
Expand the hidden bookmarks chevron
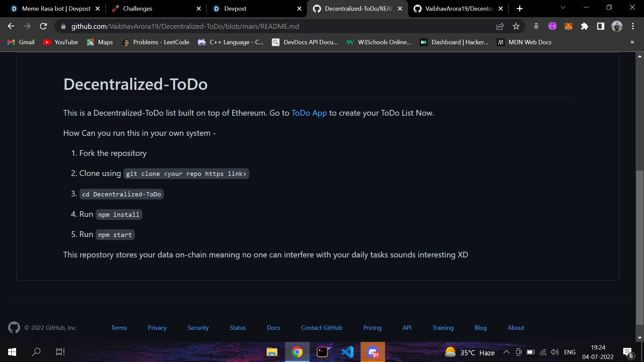tap(632, 42)
